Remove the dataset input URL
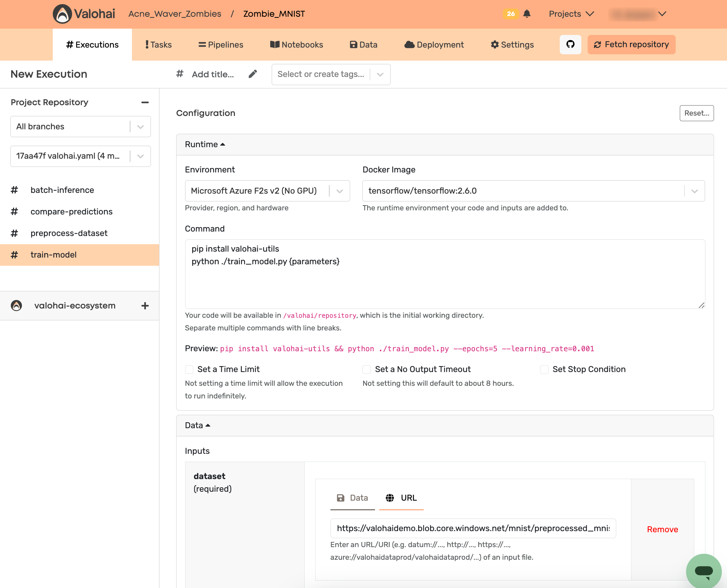 coord(662,529)
